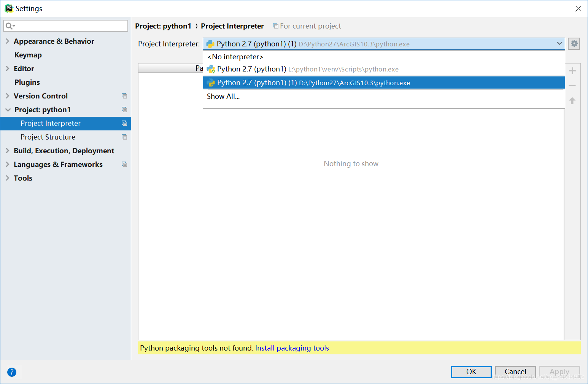This screenshot has height=384, width=588.
Task: Expand Appearance & Behavior section
Action: click(7, 41)
